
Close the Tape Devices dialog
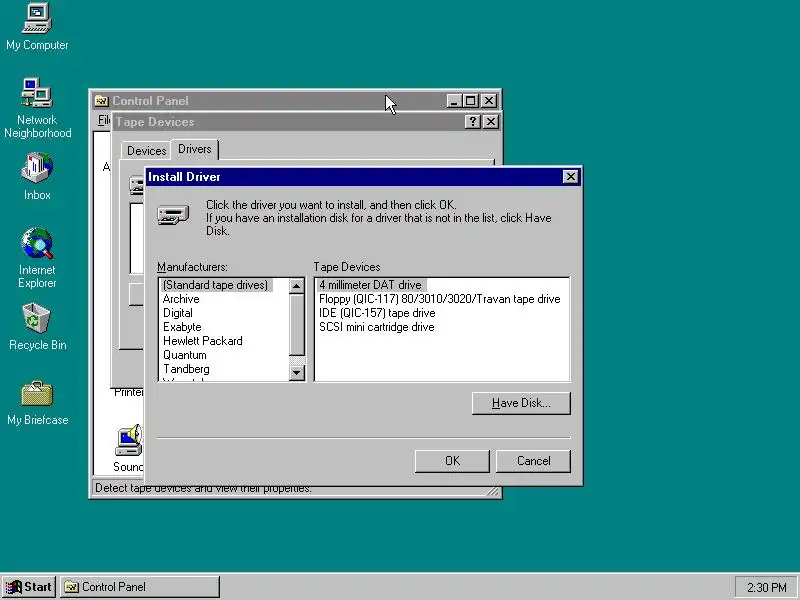pos(490,121)
